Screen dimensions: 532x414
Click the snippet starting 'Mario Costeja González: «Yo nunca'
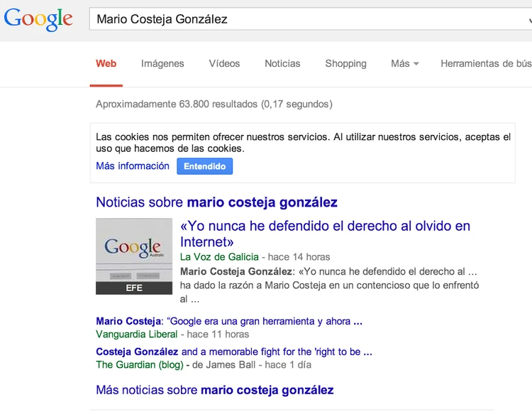[329, 285]
